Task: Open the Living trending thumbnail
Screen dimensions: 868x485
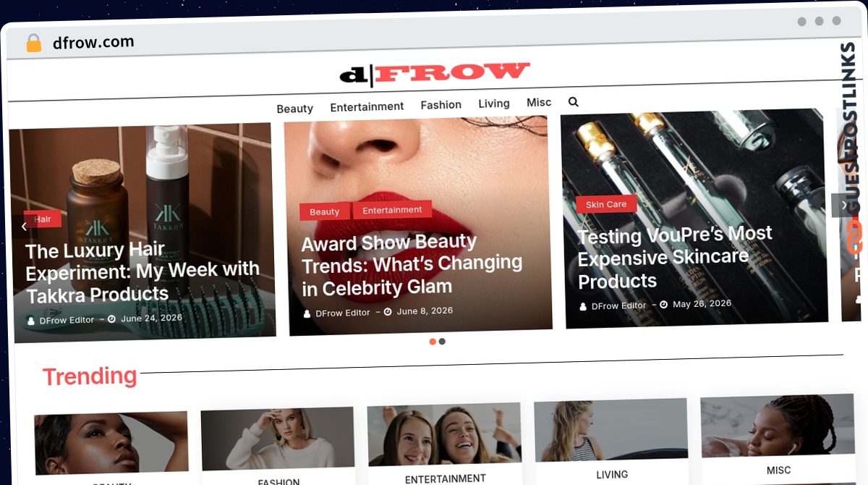Action: click(610, 430)
